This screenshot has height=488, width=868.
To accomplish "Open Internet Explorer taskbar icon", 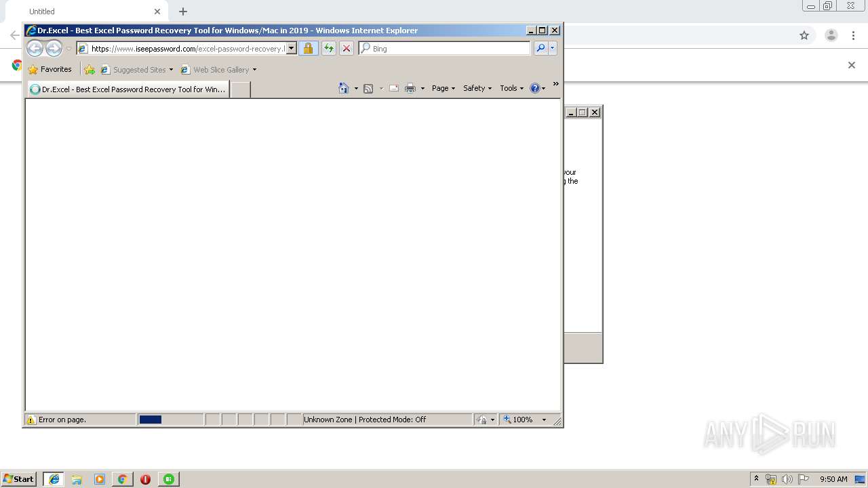I will [54, 479].
